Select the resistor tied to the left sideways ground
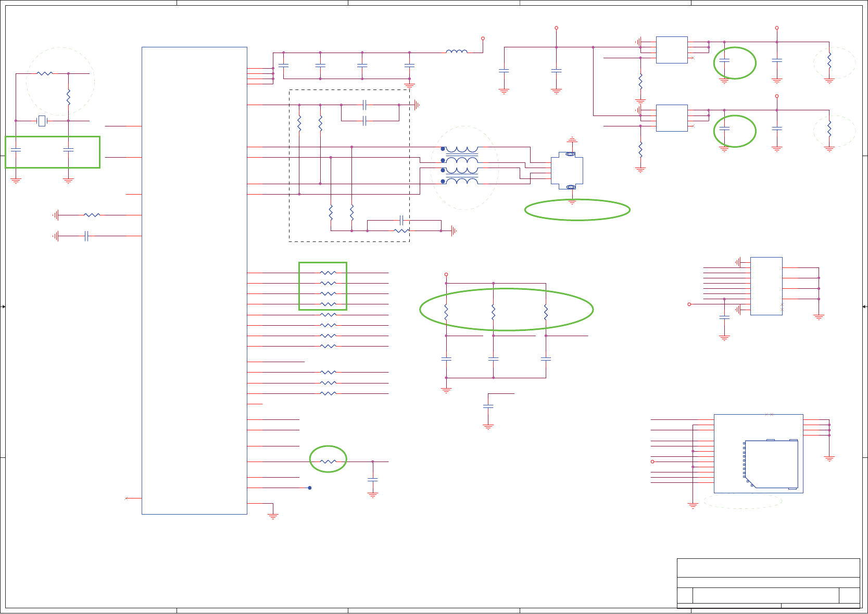Viewport: 868px width, 614px height. coord(92,215)
